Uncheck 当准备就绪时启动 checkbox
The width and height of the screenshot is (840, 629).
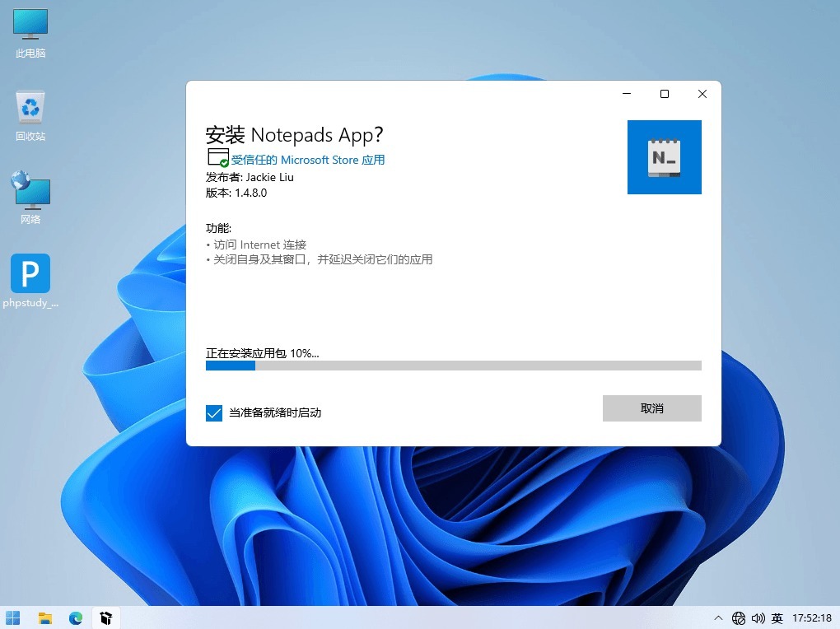[214, 412]
